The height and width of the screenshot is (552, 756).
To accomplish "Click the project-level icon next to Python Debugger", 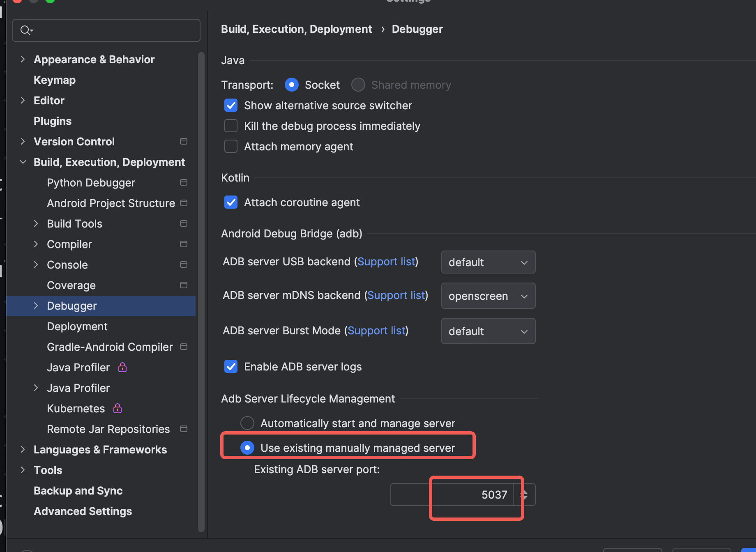I will 184,183.
